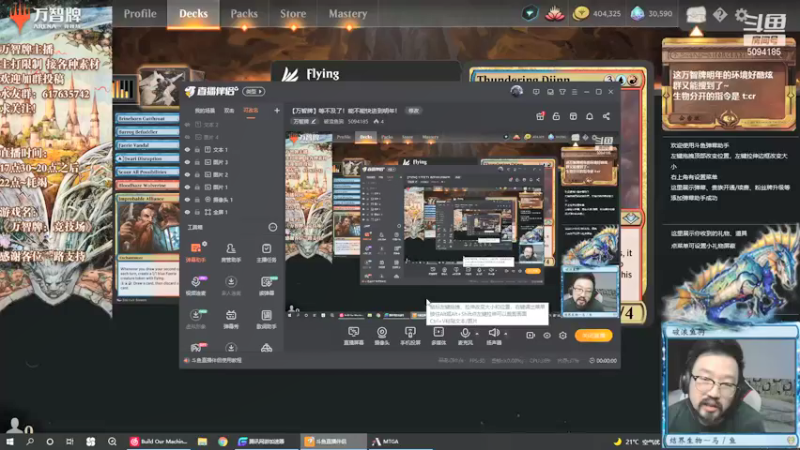
Task: Open the 虚拟形象 virtual avatar tool
Action: (x=195, y=318)
